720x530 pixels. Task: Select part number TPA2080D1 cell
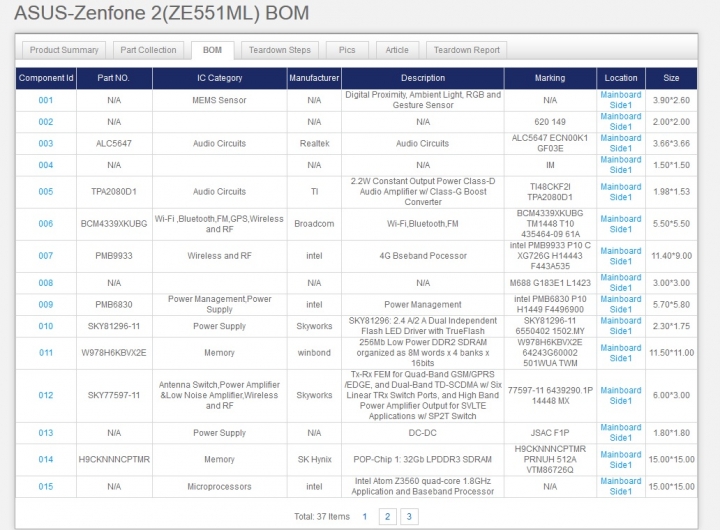pos(114,192)
